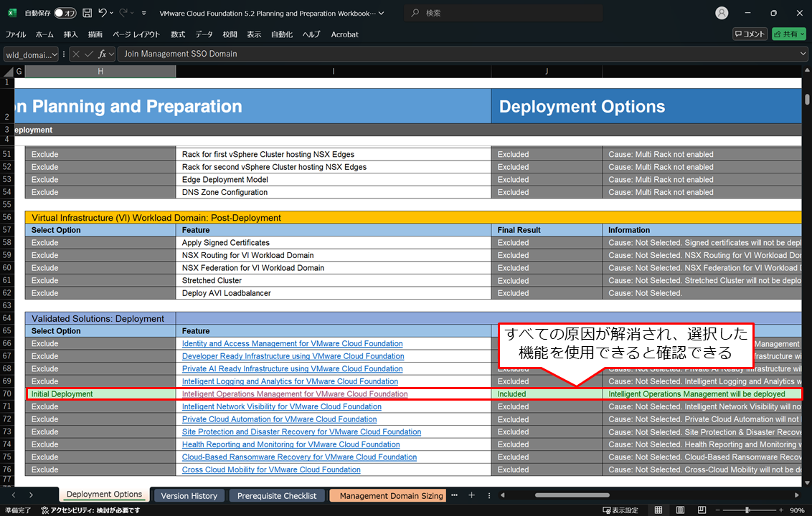812x516 pixels.
Task: Open 表示設定 display settings
Action: [x=620, y=510]
